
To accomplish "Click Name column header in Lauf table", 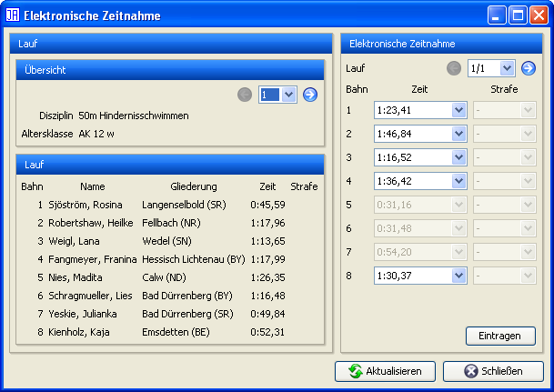I will pyautogui.click(x=93, y=186).
